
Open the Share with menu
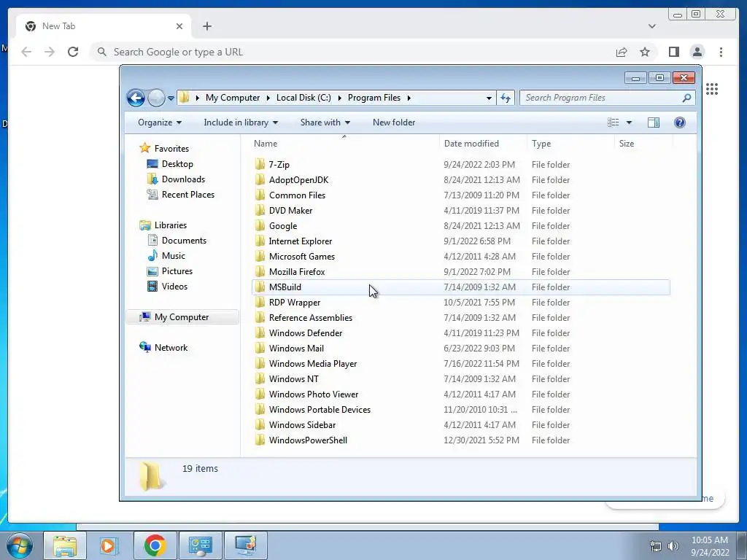tap(325, 122)
